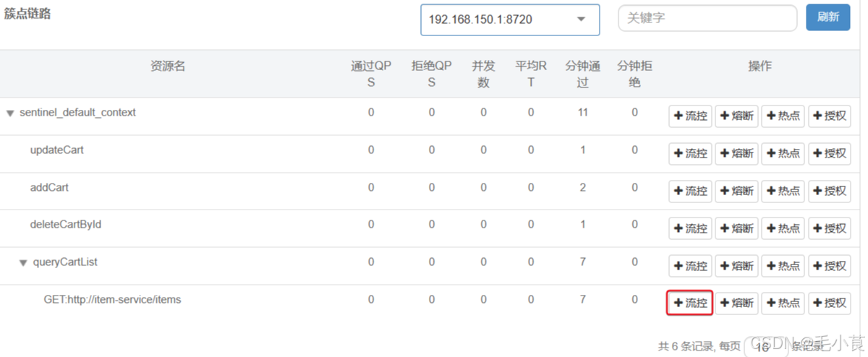The height and width of the screenshot is (357, 868).
Task: Add 授权 rule for queryCartList
Action: pyautogui.click(x=829, y=266)
